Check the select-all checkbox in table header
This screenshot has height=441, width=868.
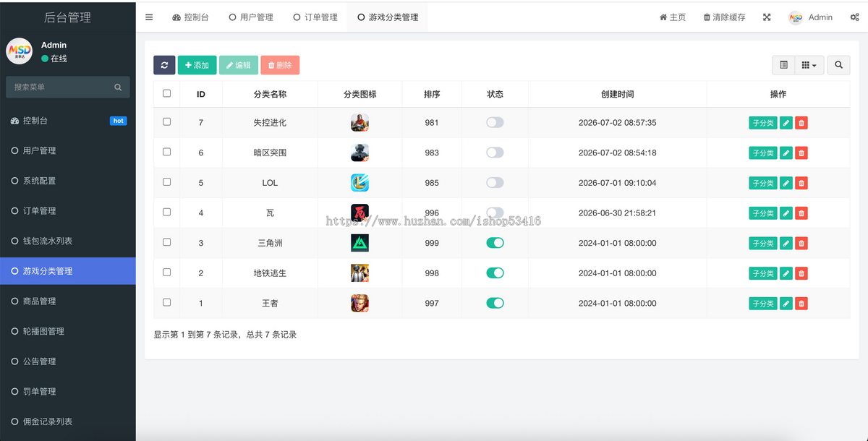pos(167,93)
